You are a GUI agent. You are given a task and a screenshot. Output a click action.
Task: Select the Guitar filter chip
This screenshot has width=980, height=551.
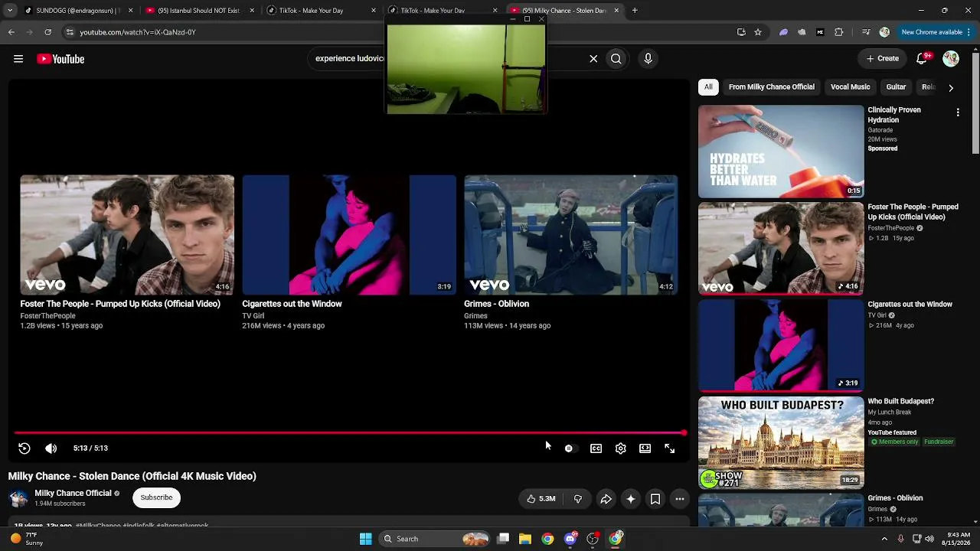[x=896, y=87]
